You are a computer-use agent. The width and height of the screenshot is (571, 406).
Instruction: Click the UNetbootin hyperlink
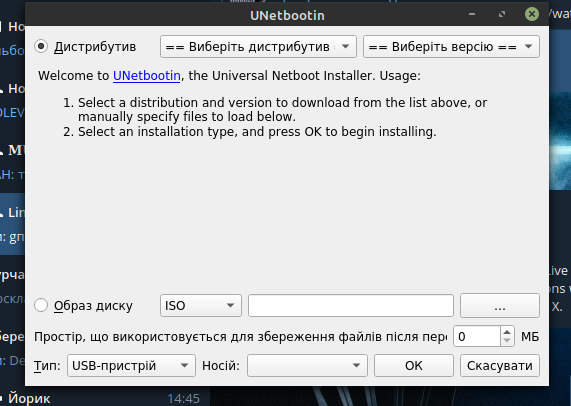coord(146,76)
